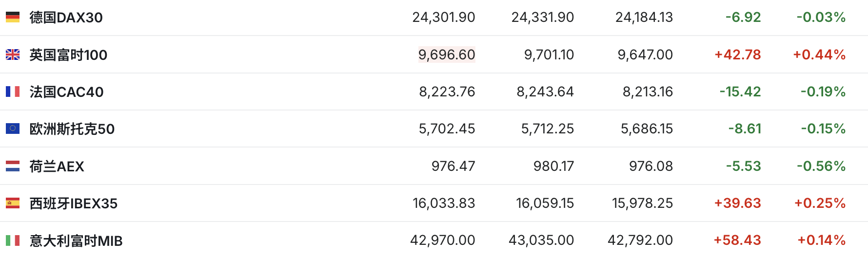
Task: Open the 英国富时100 index link
Action: click(68, 55)
